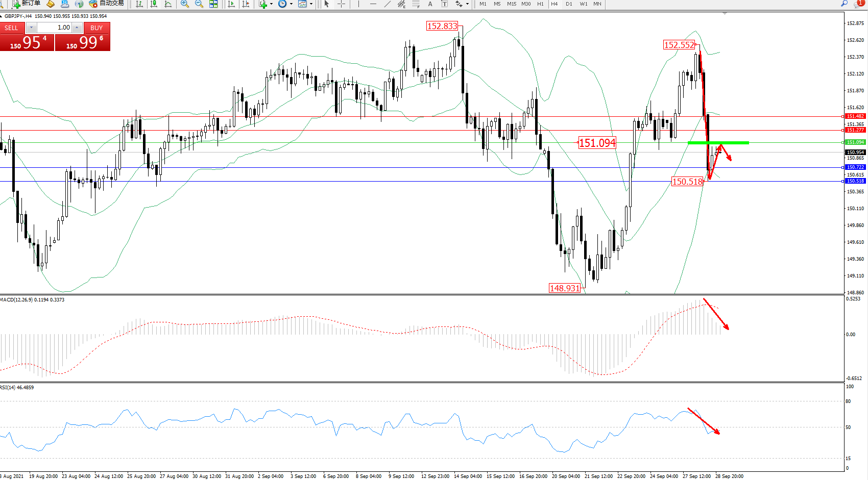This screenshot has width=868, height=480.
Task: Open a new order with the New Order icon
Action: click(26, 4)
